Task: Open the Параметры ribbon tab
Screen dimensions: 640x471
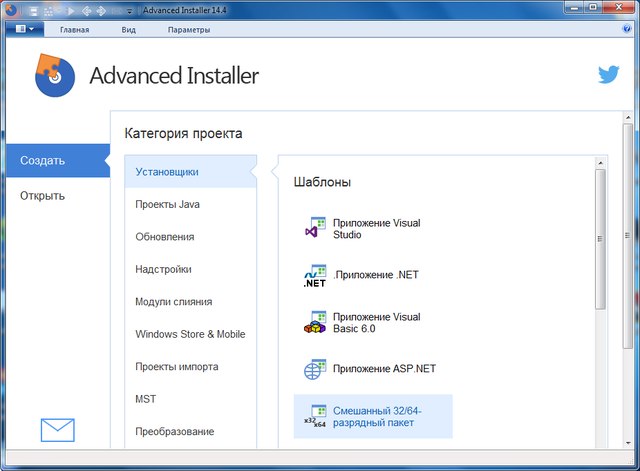Action: (x=189, y=30)
